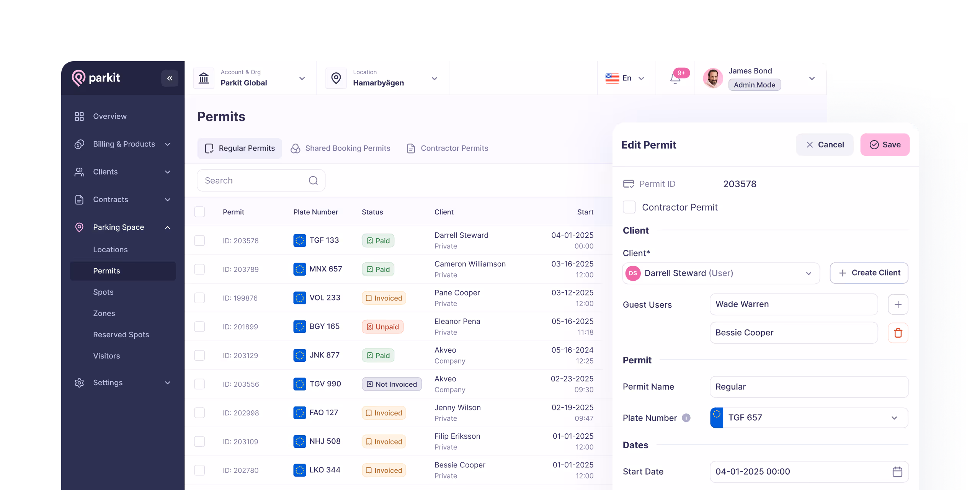Screen dimensions: 980x490
Task: Cancel editing the permit
Action: tap(825, 145)
